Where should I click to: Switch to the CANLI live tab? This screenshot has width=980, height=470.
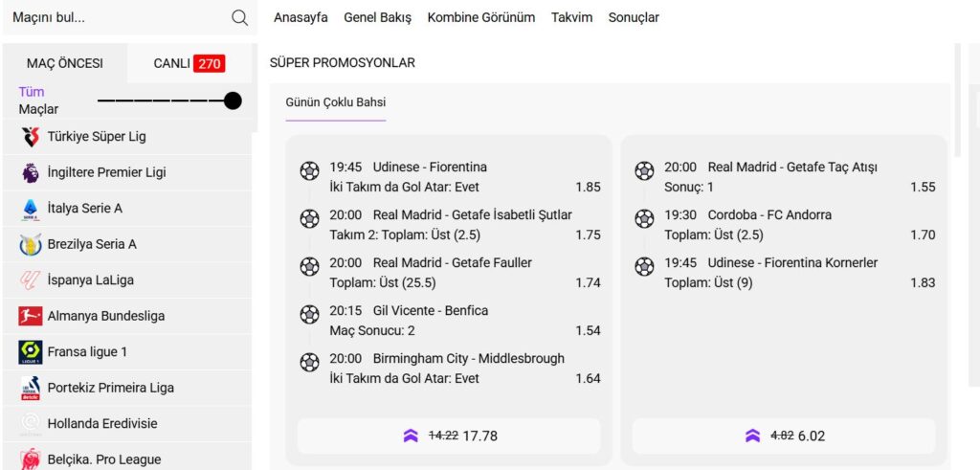(x=189, y=64)
